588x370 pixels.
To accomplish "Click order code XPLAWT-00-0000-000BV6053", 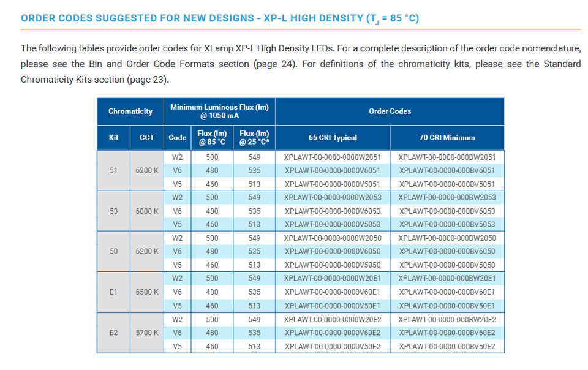I will [447, 211].
